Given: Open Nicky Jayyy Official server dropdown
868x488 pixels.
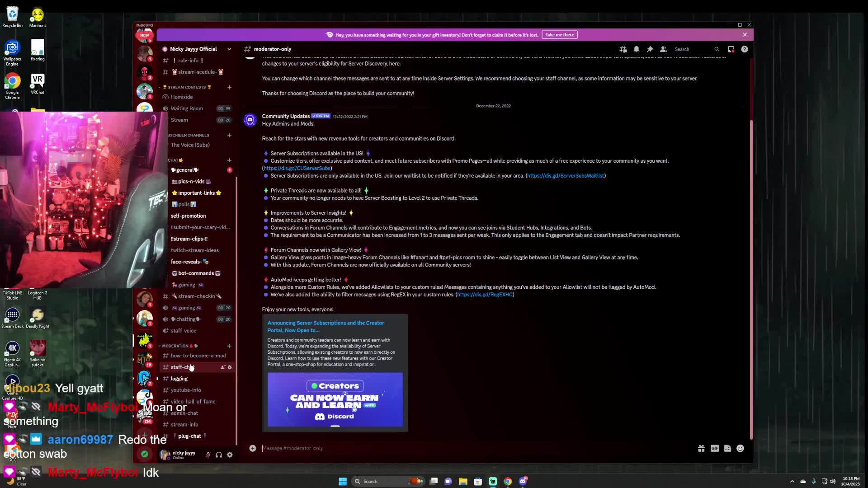Looking at the screenshot, I should 229,49.
